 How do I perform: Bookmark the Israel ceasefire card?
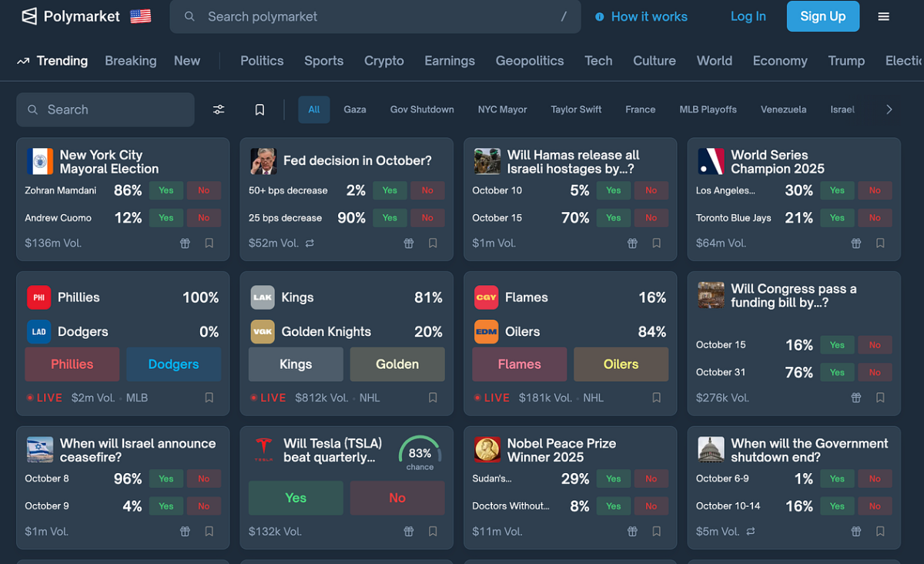pos(209,531)
